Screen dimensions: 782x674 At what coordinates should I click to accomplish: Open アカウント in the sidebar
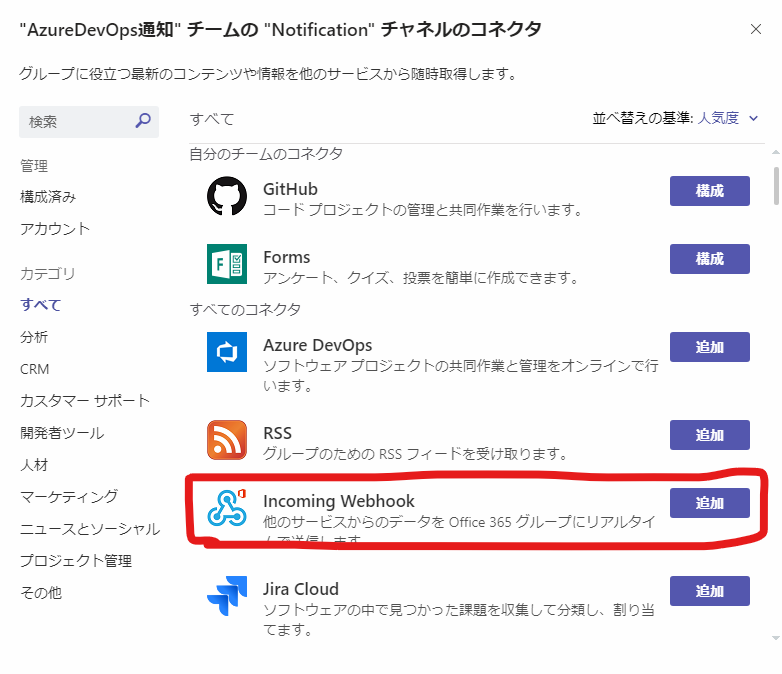55,229
